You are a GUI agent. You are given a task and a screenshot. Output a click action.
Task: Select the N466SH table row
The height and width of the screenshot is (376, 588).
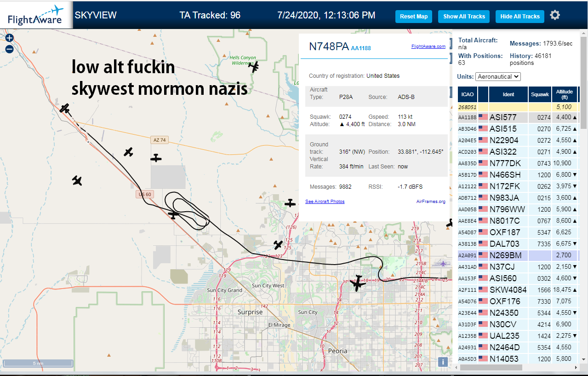[518, 175]
